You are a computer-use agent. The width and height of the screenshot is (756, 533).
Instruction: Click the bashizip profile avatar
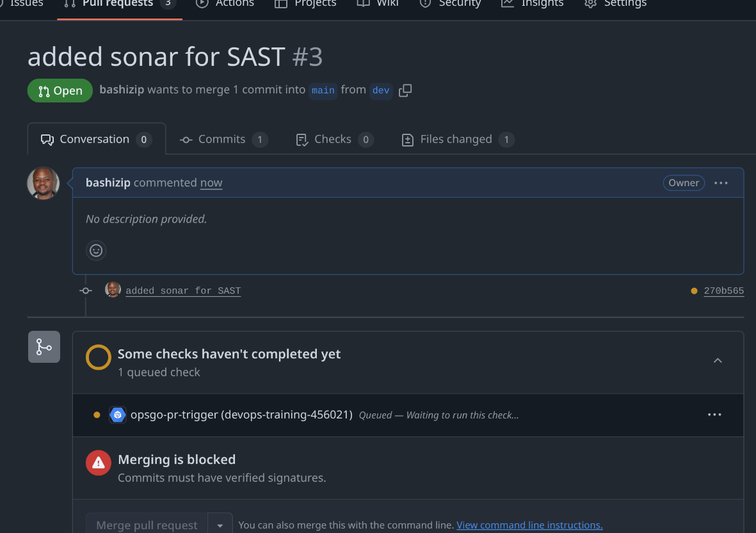pos(44,183)
